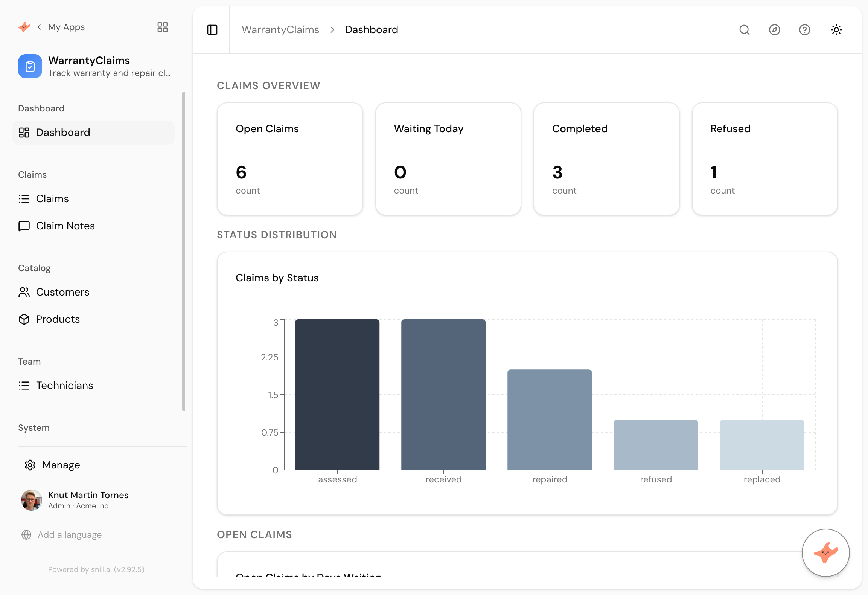
Task: Click the Claims list icon
Action: pyautogui.click(x=24, y=199)
